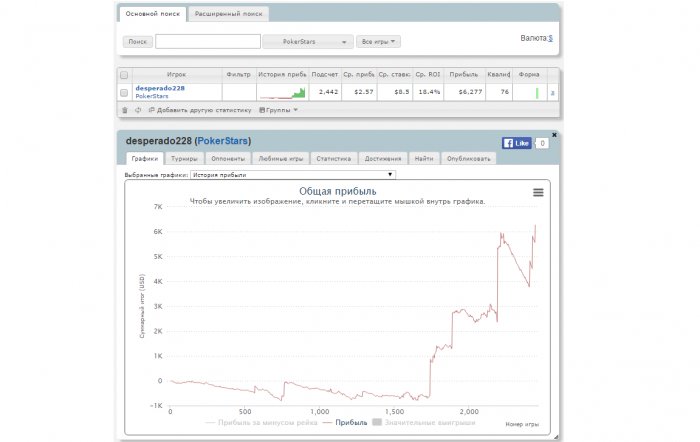Select the 'Найти' tab

424,158
